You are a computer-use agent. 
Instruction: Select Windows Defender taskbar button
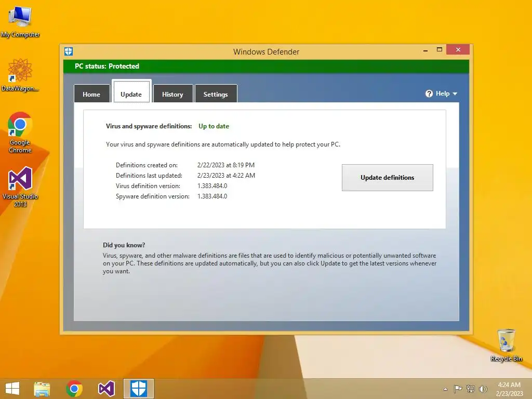click(x=138, y=389)
